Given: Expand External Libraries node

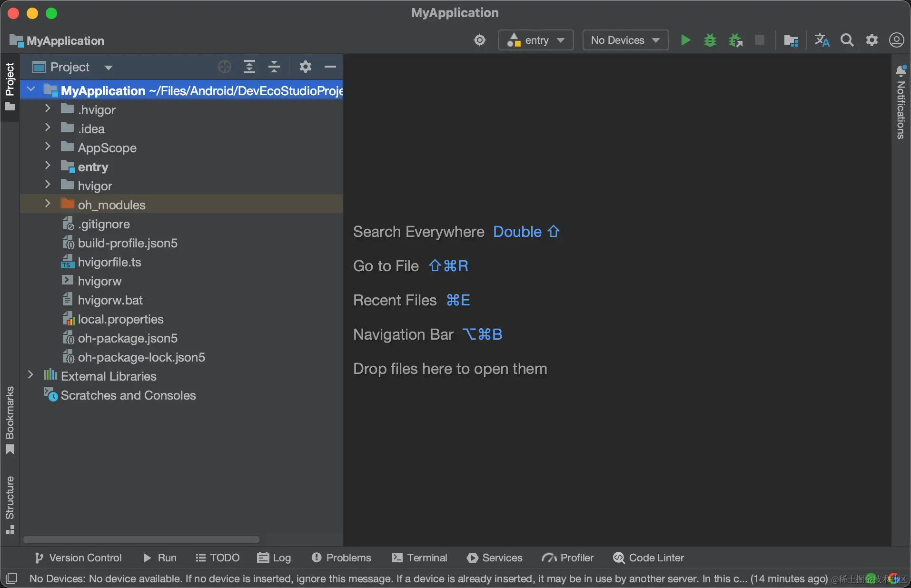Looking at the screenshot, I should (31, 375).
